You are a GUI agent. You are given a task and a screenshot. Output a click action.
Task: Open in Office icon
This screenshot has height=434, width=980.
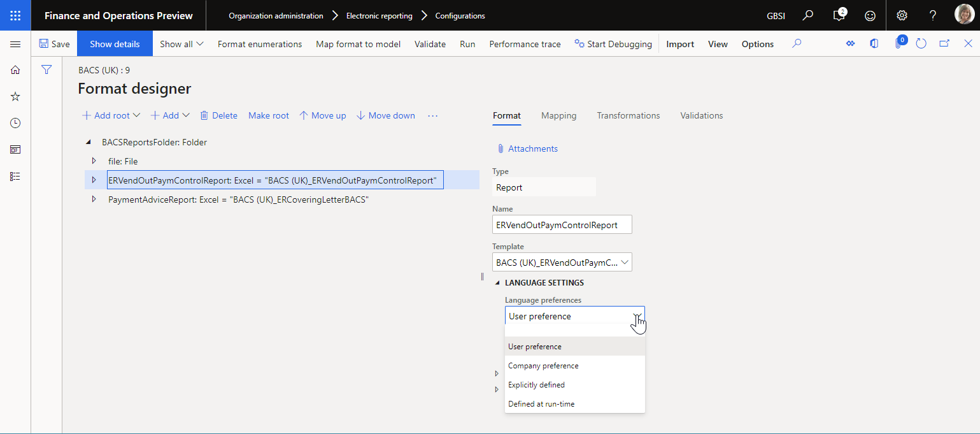coord(874,43)
